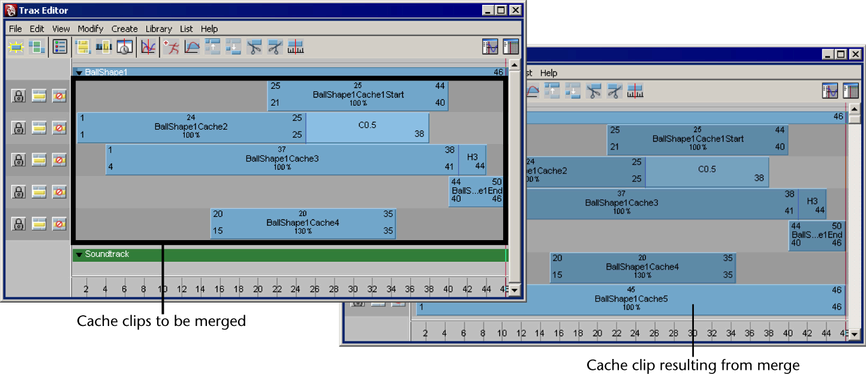The image size is (866, 374).
Task: Click the Create Blend curve icon
Action: pos(191,48)
